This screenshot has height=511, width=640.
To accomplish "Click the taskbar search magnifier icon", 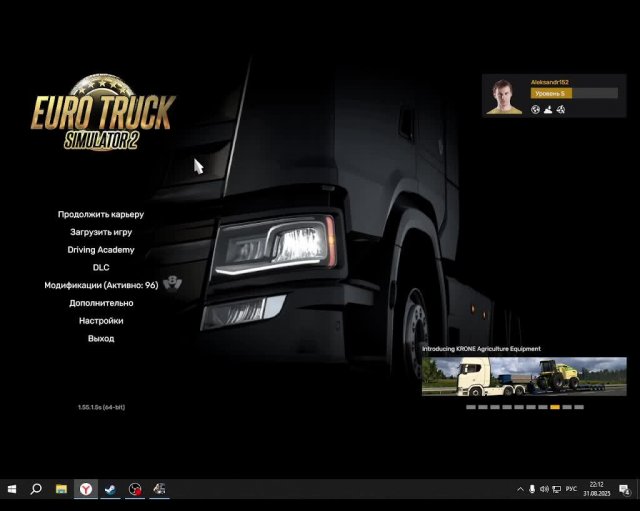I will (36, 489).
